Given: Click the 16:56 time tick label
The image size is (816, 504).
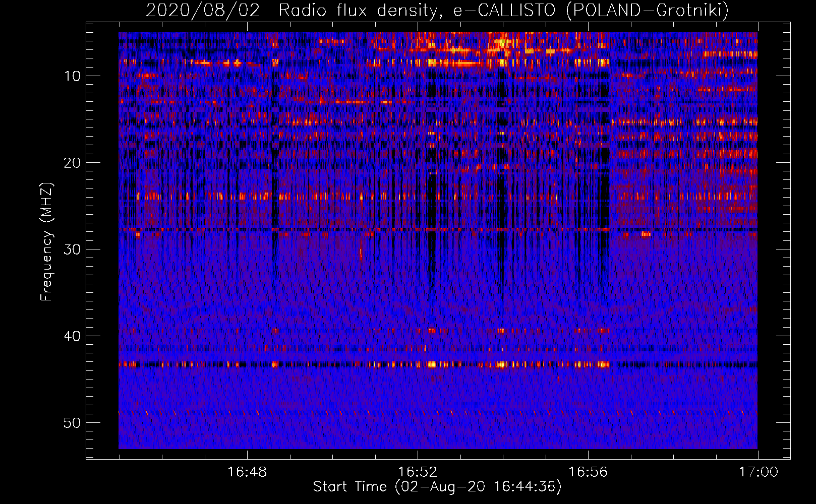Looking at the screenshot, I should point(588,472).
